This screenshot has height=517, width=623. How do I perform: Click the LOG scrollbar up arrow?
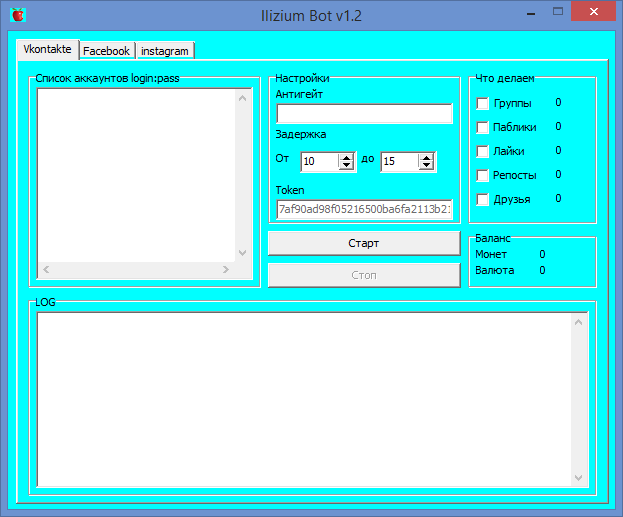578,322
